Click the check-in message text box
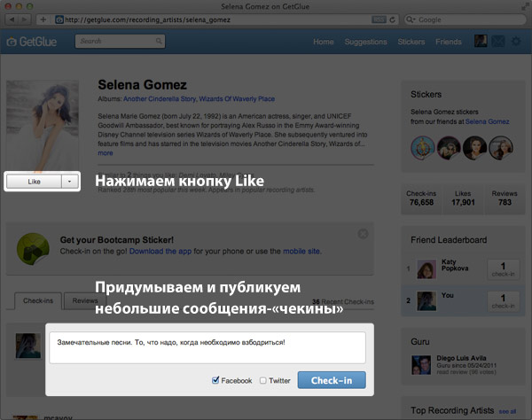This screenshot has width=532, height=420. tap(206, 346)
